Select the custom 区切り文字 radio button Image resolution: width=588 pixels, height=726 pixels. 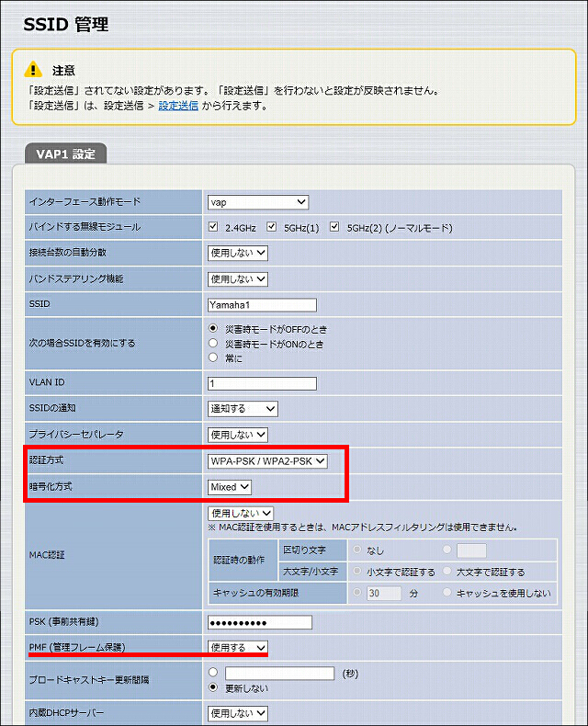(x=447, y=550)
